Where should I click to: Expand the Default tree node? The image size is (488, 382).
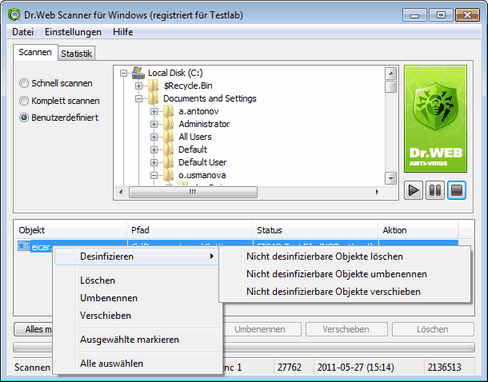tap(154, 150)
